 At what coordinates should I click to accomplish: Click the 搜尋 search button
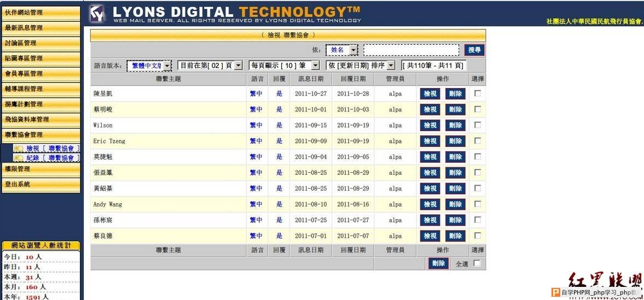pyautogui.click(x=474, y=50)
